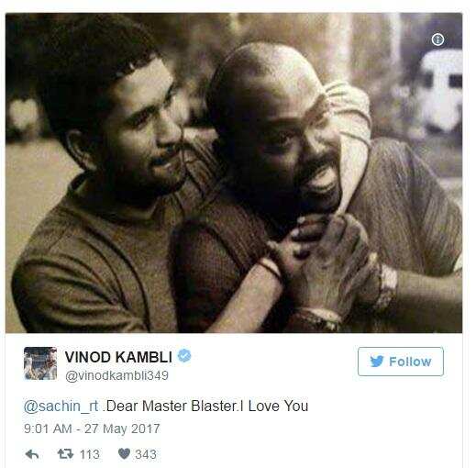Screen dimensions: 476x468
Task: Click the info icon on the photo
Action: pyautogui.click(x=437, y=39)
